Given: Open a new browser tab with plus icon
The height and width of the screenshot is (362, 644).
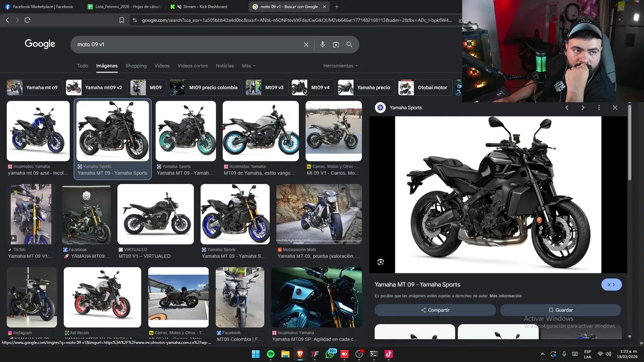Looking at the screenshot, I should 337,7.
